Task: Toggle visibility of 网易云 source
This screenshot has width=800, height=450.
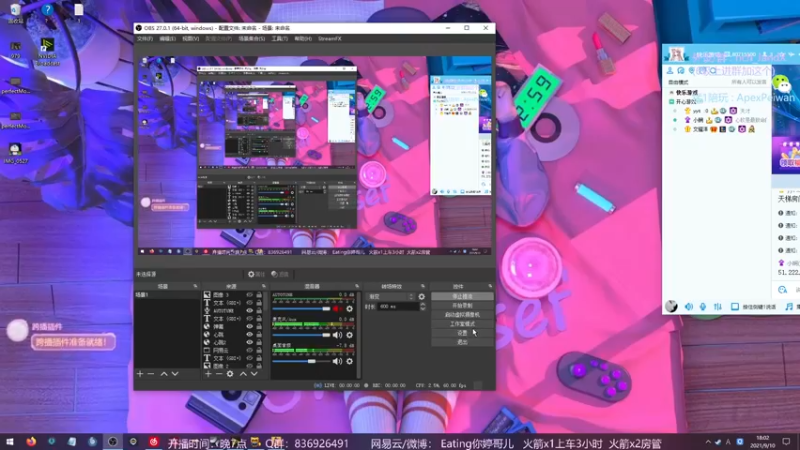Action: pos(249,351)
